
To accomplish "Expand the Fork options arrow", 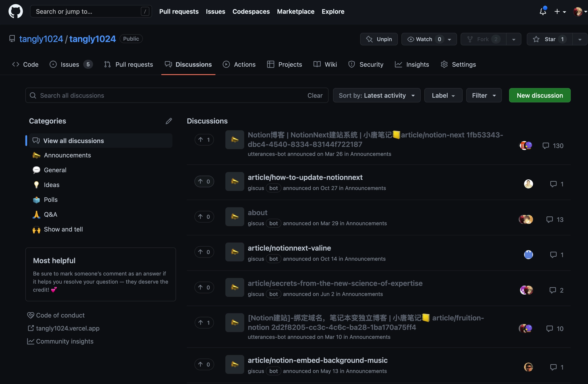I will point(514,39).
